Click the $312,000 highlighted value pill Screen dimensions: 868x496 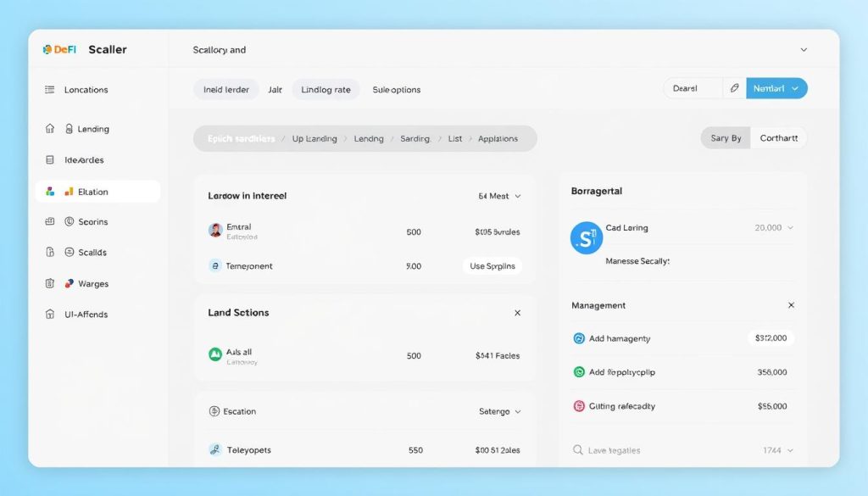pos(771,337)
